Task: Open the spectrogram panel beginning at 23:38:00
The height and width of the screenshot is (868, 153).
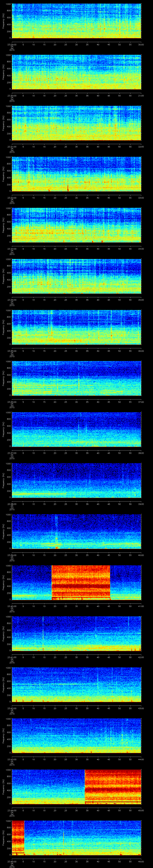Action: (76, 481)
